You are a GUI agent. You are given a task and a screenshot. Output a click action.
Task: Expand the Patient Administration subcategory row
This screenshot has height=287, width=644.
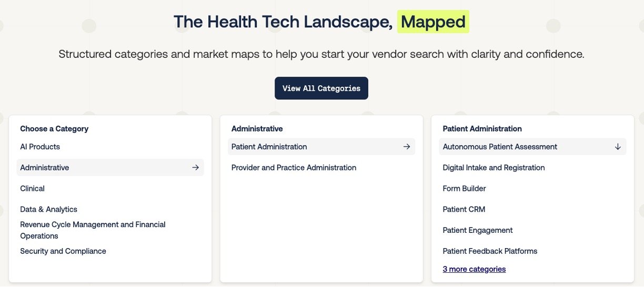(269, 147)
